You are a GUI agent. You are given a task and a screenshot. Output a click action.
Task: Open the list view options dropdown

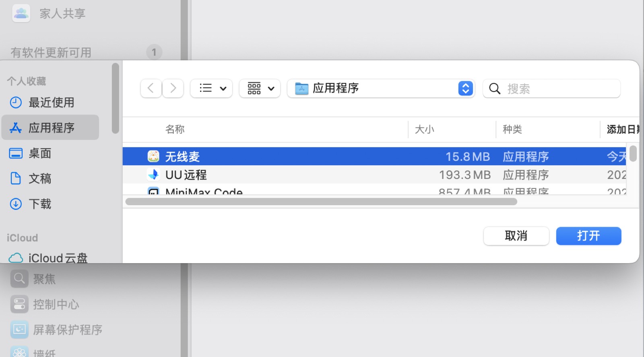tap(211, 88)
